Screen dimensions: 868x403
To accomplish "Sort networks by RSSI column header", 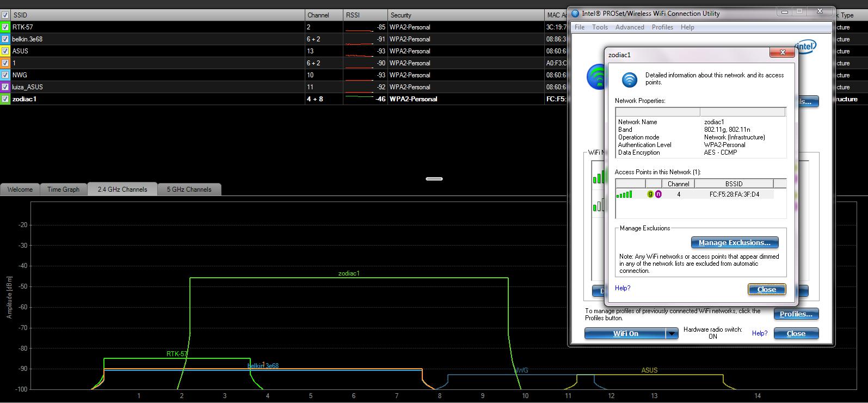I will pos(365,15).
